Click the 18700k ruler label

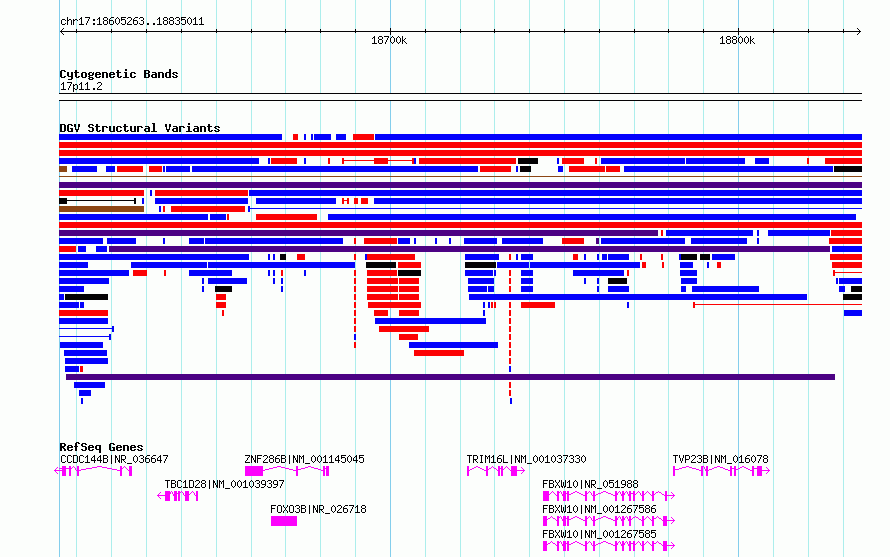(x=389, y=40)
